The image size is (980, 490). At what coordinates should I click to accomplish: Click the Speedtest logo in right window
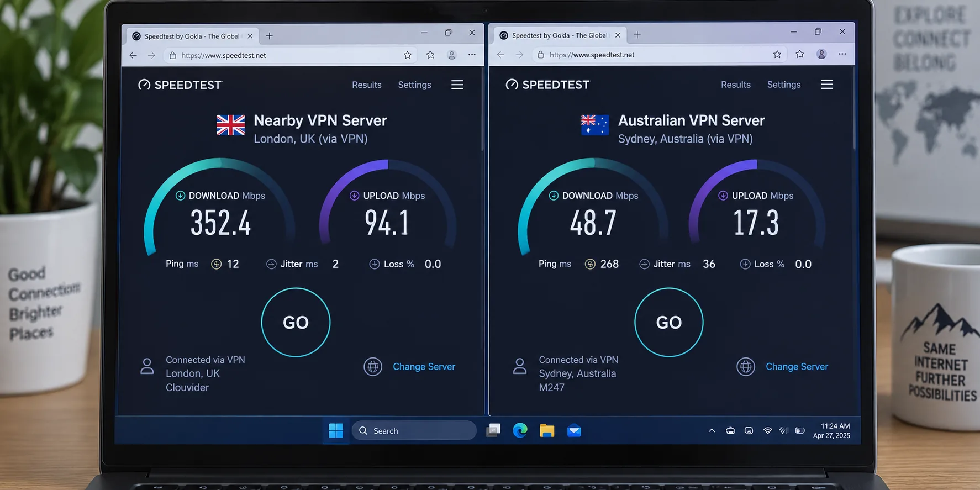(548, 85)
